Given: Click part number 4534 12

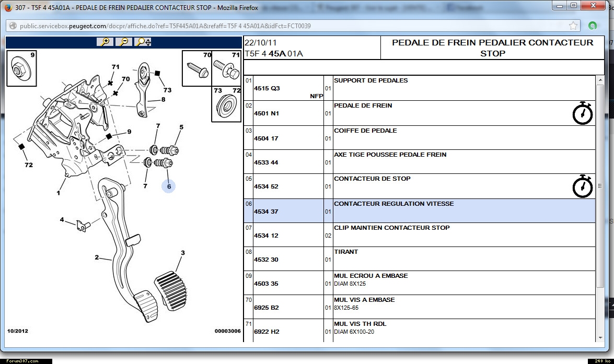Looking at the screenshot, I should coord(266,236).
